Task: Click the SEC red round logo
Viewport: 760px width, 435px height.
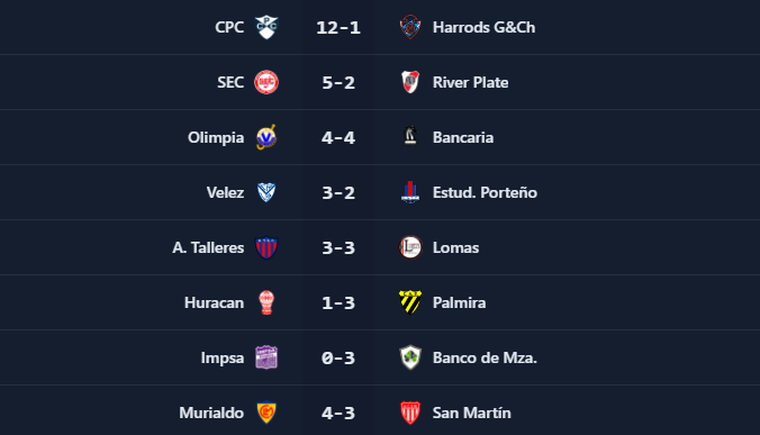Action: (x=266, y=82)
